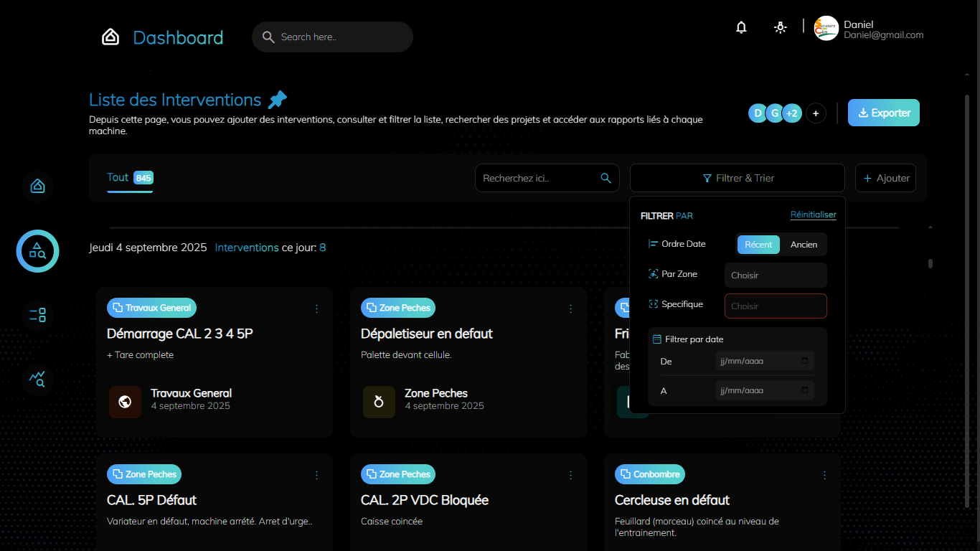
Task: Click the Exporter button
Action: point(883,113)
